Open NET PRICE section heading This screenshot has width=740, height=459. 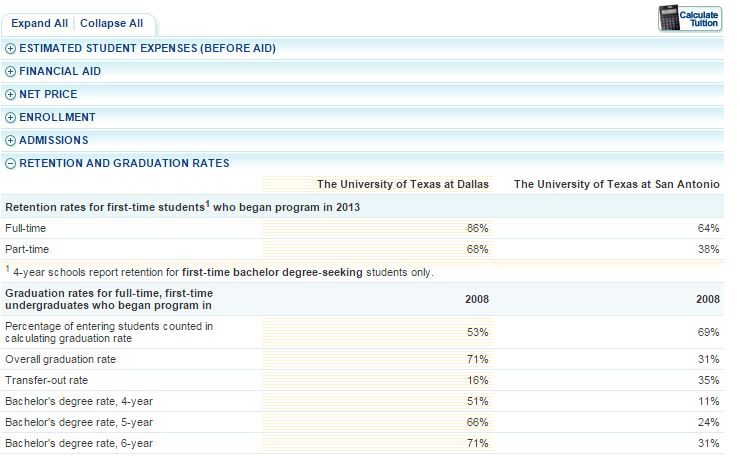(x=48, y=94)
